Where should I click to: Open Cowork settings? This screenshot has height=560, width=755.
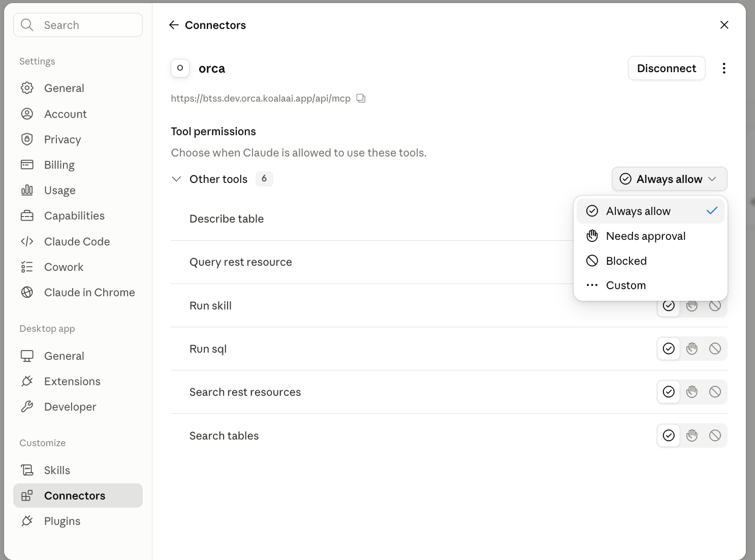(78, 267)
